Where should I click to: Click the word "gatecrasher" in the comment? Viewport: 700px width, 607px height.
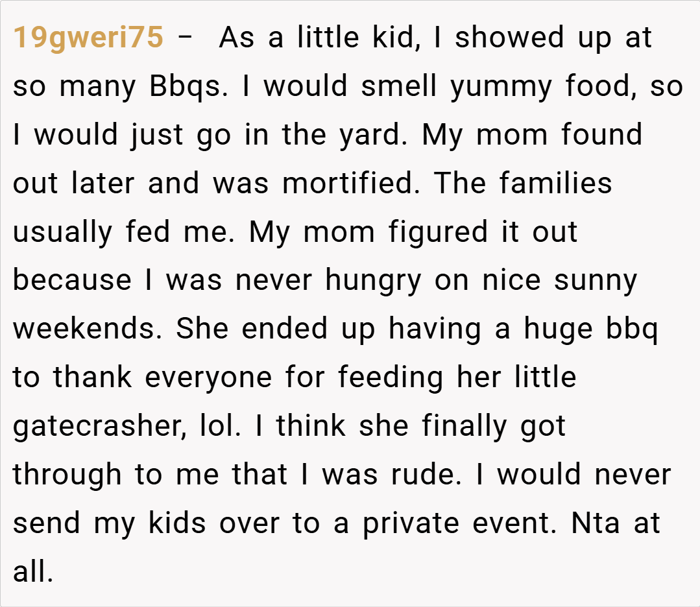click(91, 427)
